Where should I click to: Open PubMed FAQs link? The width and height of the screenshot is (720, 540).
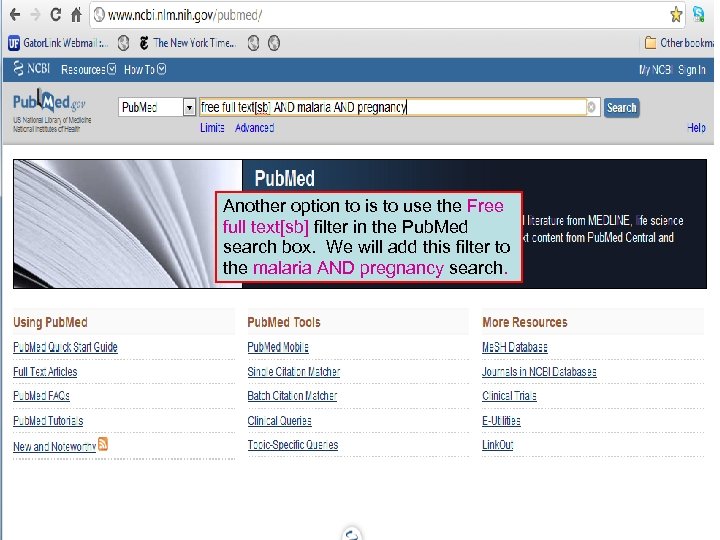(41, 396)
